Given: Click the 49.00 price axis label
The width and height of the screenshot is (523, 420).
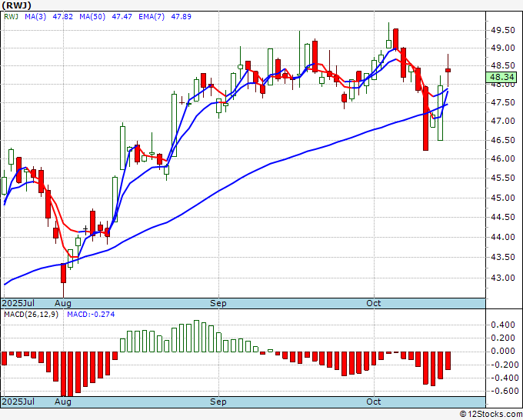Looking at the screenshot, I should (503, 48).
